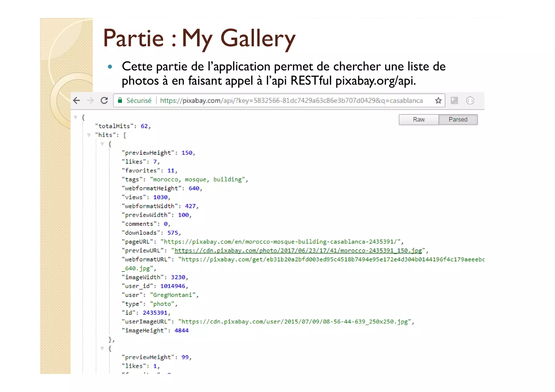This screenshot has width=555, height=392.
Task: Collapse the first hit object
Action: [102, 144]
